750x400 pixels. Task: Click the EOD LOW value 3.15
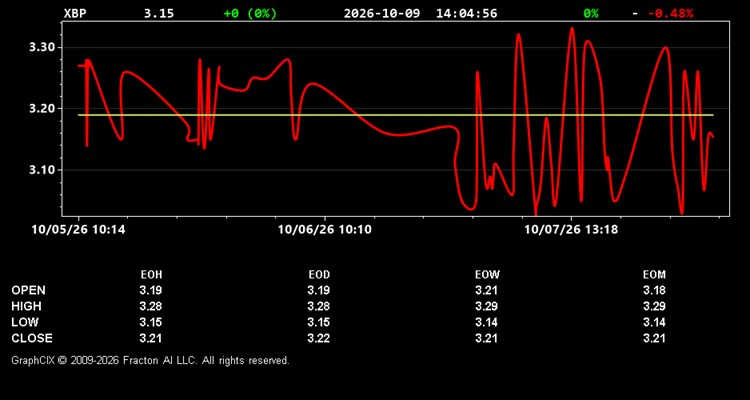[x=319, y=322]
